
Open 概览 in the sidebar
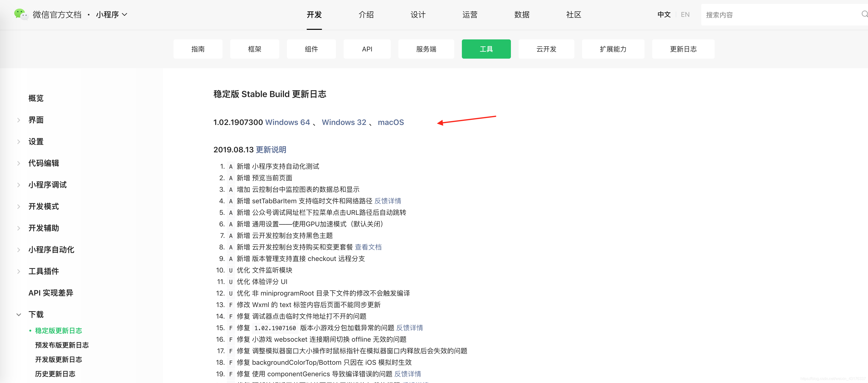tap(36, 98)
